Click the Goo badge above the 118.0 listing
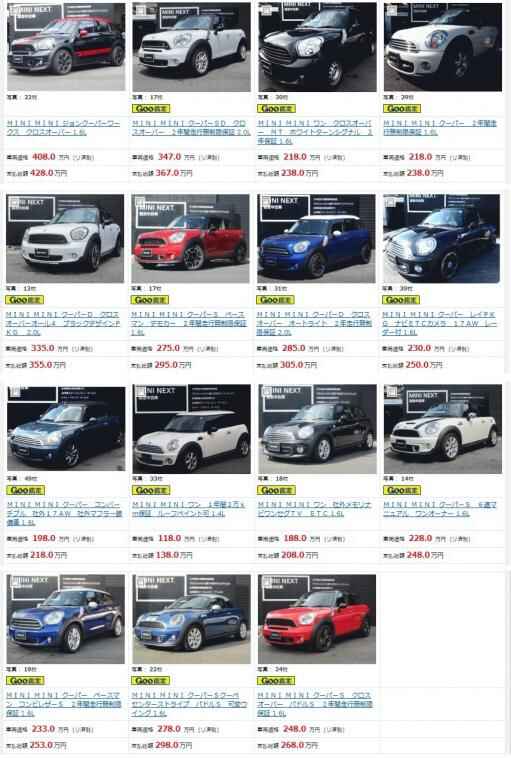Screen dimensions: 511x758 [x=151, y=490]
